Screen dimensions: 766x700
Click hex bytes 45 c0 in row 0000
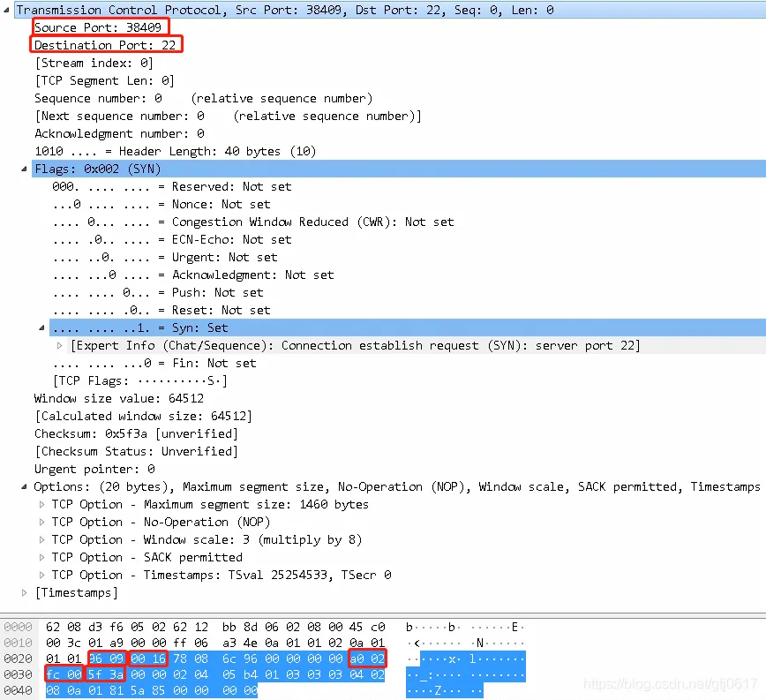(x=367, y=628)
